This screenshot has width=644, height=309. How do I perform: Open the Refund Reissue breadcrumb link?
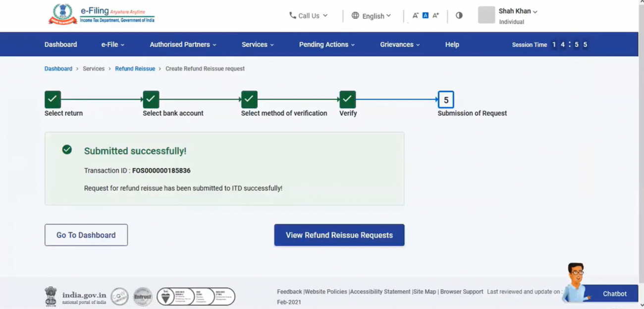pos(135,68)
